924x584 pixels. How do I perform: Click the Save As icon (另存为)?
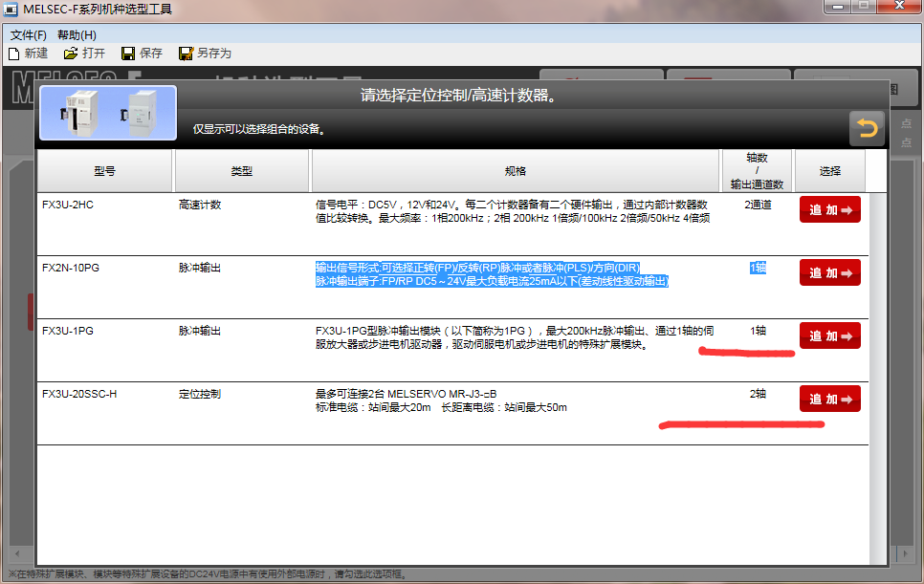[x=186, y=54]
